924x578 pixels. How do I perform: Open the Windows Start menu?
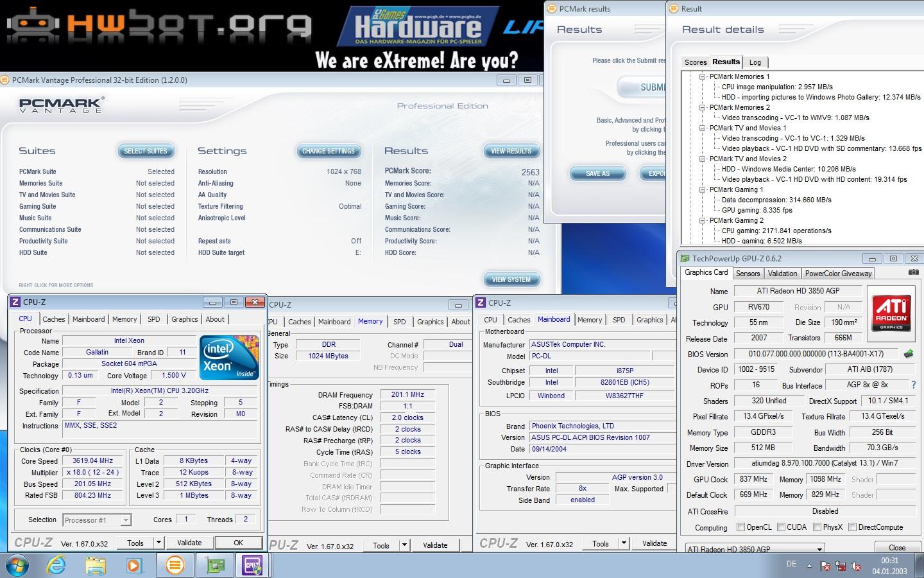point(16,566)
